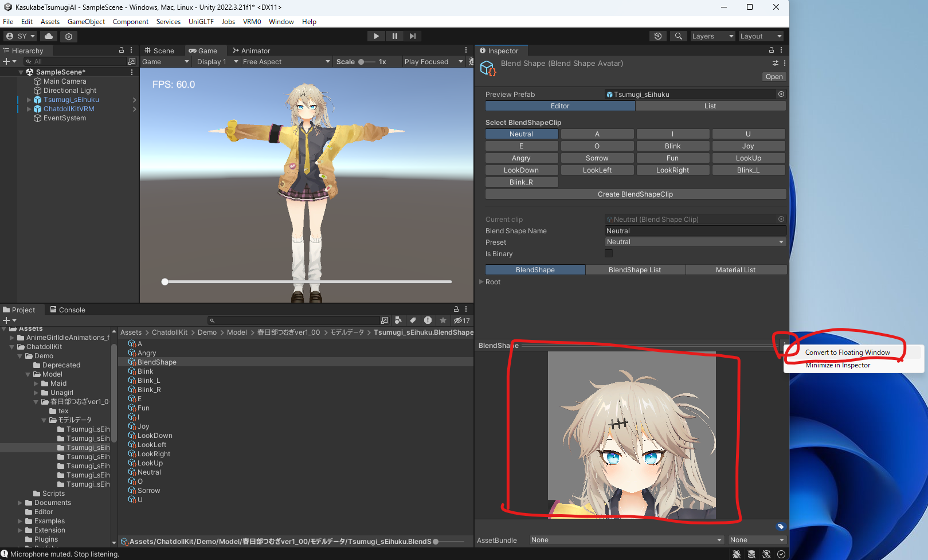Click the activity checkmark icon in status bar
This screenshot has height=560, width=928.
pyautogui.click(x=781, y=554)
